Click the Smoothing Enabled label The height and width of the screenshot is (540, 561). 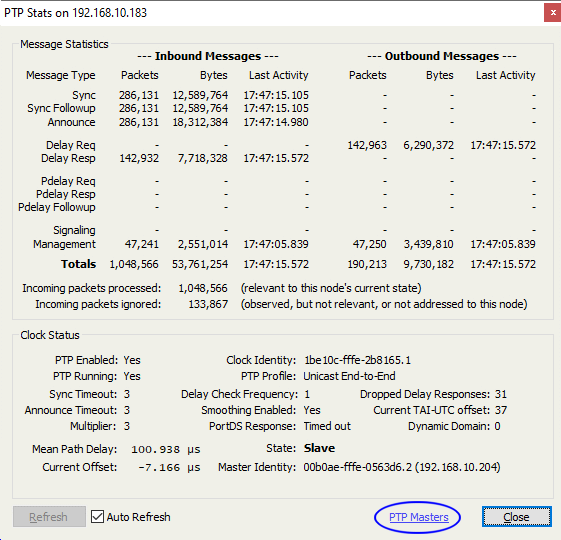[248, 410]
